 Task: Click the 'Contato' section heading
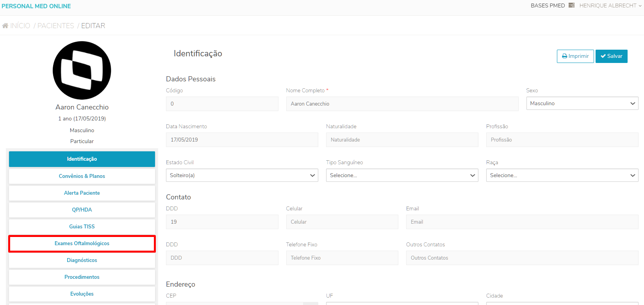tap(178, 197)
